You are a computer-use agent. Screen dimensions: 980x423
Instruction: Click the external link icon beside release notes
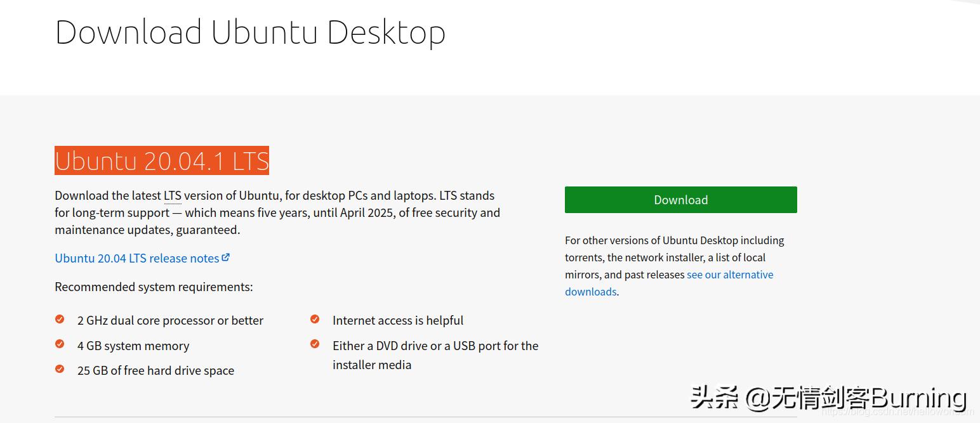227,256
